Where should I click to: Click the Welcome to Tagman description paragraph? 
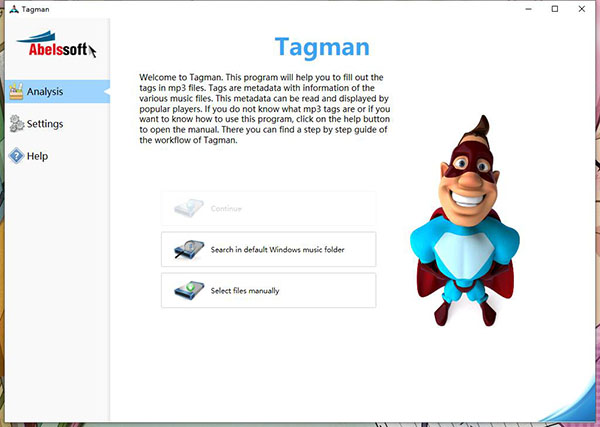pos(265,109)
